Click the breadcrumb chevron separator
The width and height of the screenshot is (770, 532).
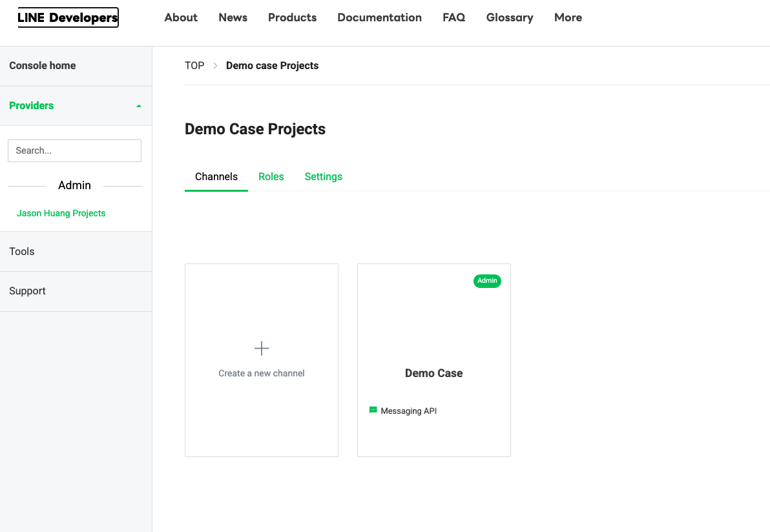pos(215,66)
